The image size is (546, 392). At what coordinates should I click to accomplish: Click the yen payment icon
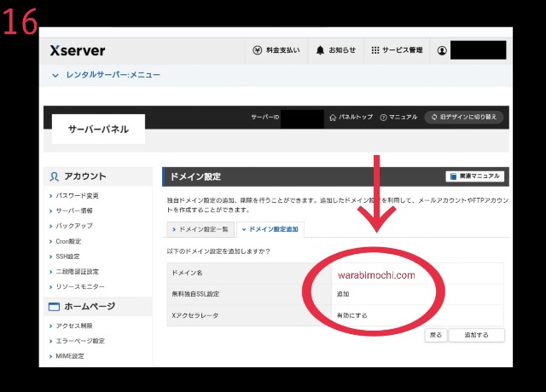click(257, 50)
